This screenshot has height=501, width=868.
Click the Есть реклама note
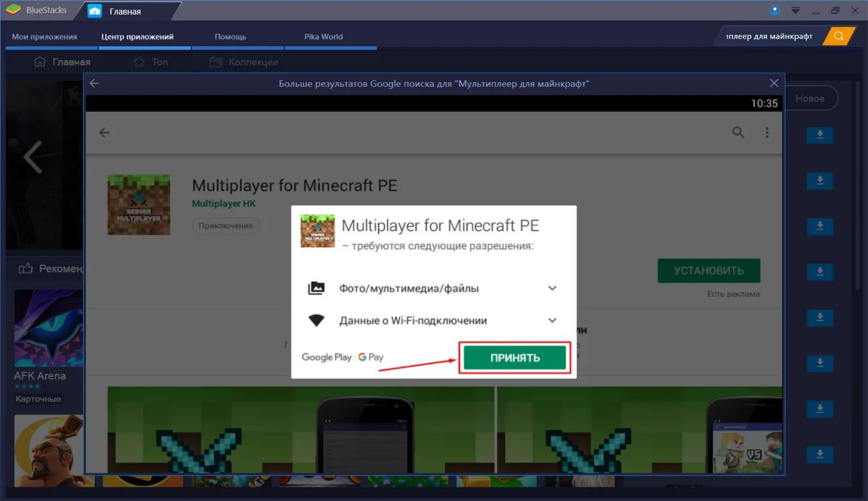733,294
